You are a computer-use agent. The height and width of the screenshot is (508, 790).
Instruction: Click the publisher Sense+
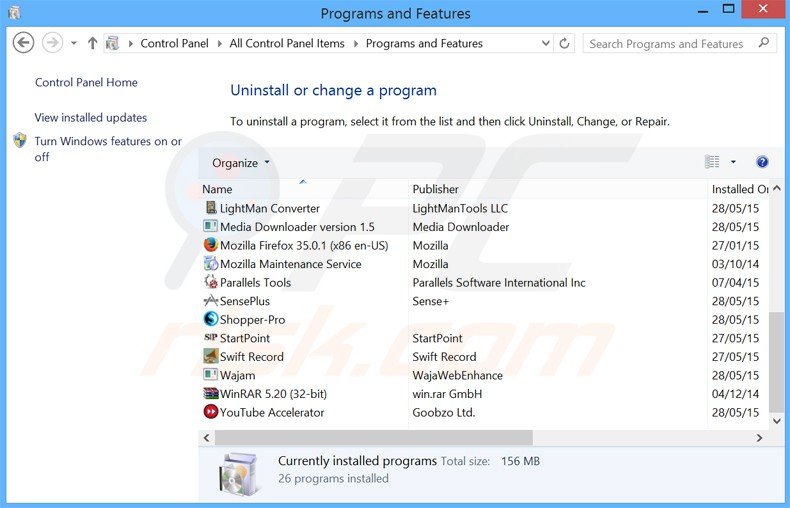(x=430, y=301)
